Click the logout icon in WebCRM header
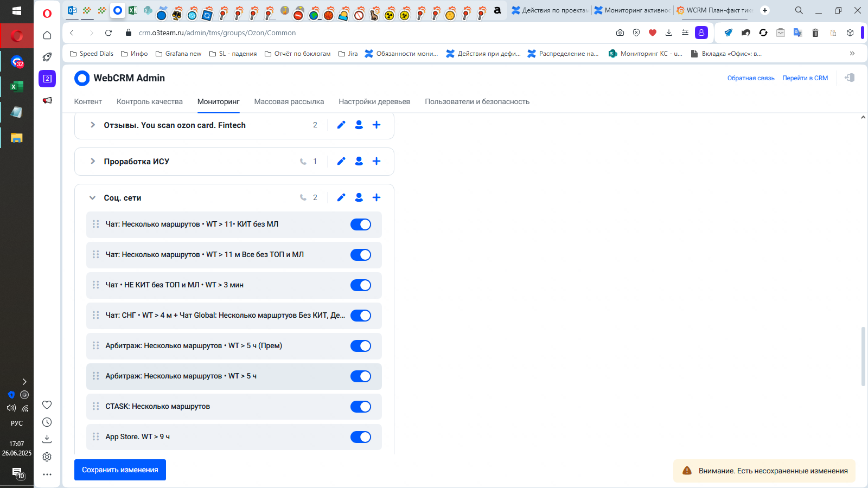Image resolution: width=868 pixels, height=488 pixels. 850,78
